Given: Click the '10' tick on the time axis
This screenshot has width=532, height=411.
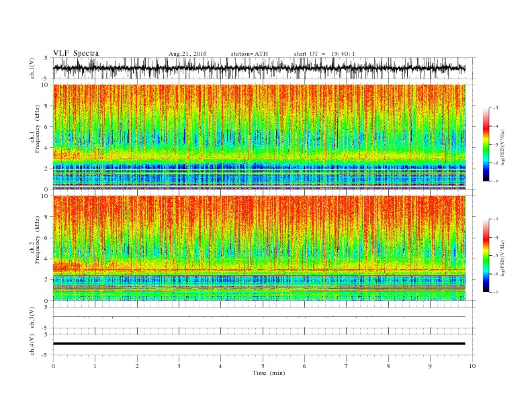Looking at the screenshot, I should [x=472, y=366].
